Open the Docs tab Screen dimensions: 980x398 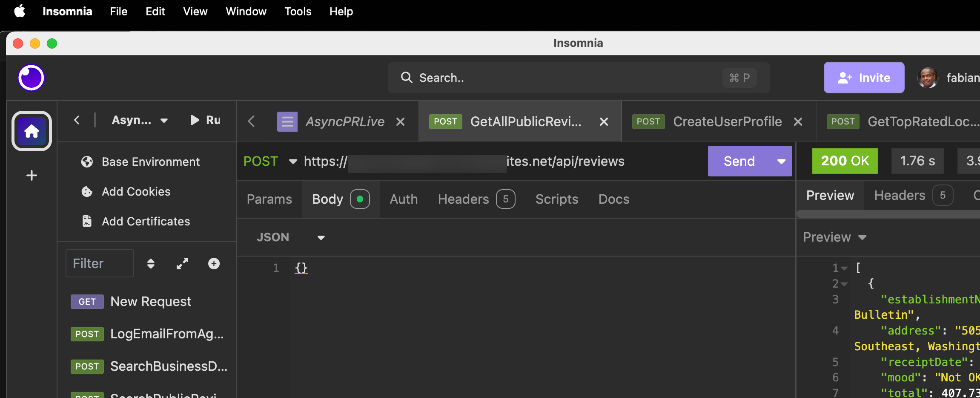coord(613,199)
